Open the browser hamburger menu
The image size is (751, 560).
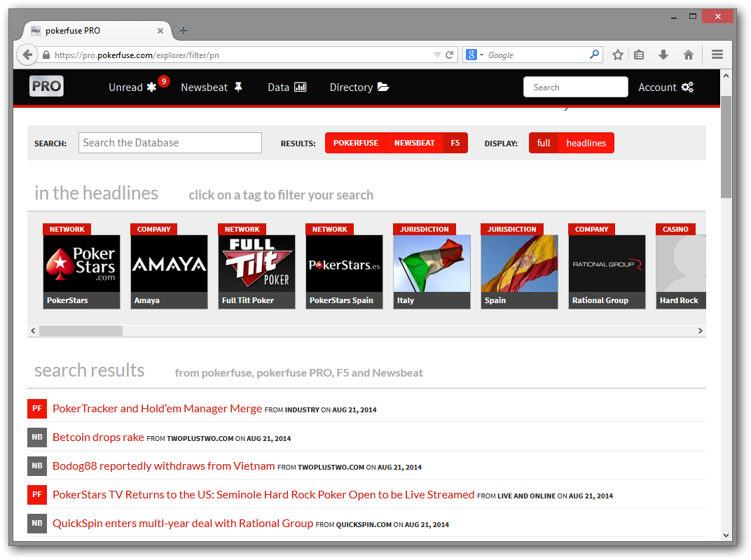click(717, 55)
